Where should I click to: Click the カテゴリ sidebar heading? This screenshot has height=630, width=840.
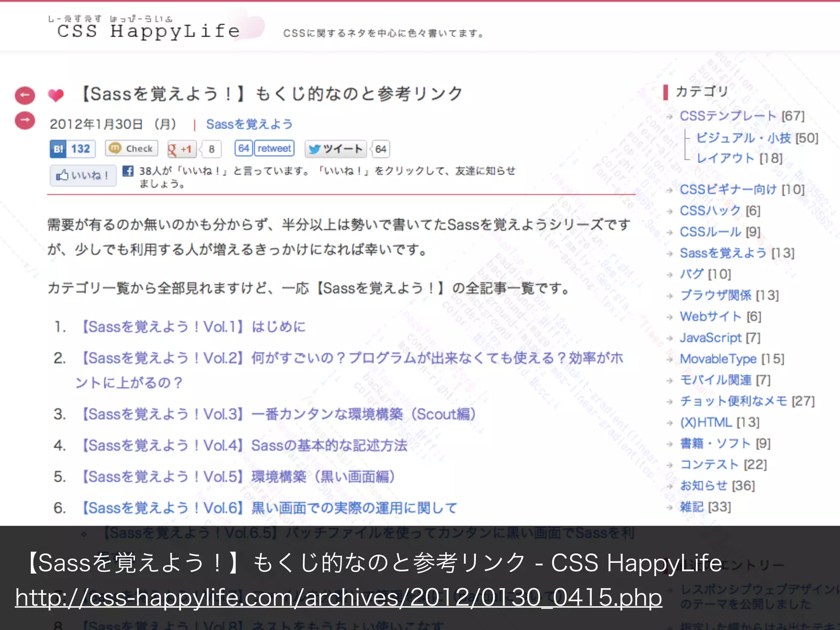point(702,91)
